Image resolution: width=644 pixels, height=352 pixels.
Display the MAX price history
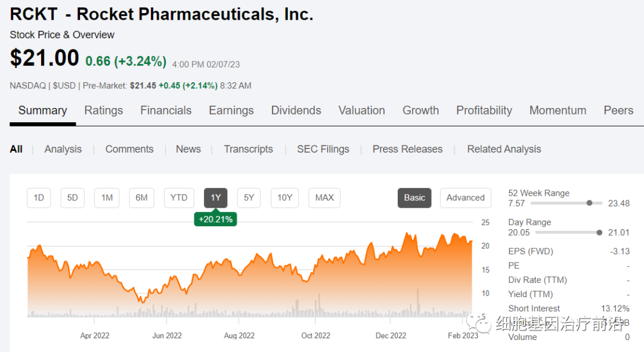click(324, 197)
